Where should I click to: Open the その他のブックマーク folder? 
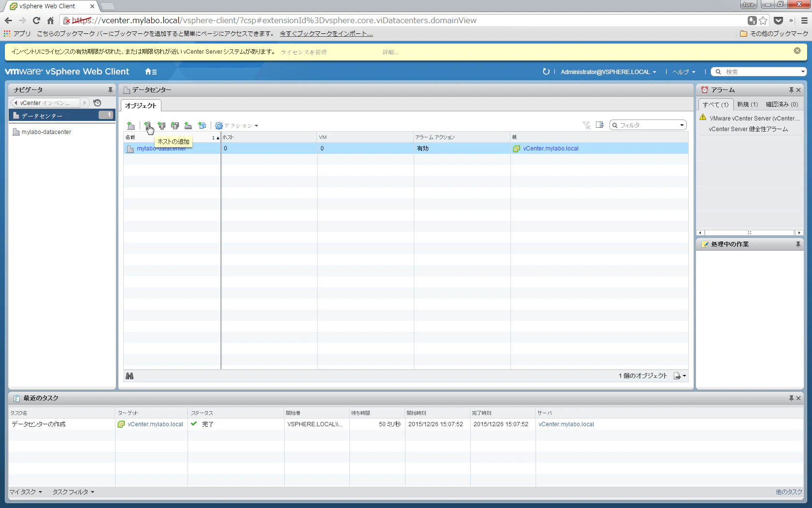click(774, 34)
